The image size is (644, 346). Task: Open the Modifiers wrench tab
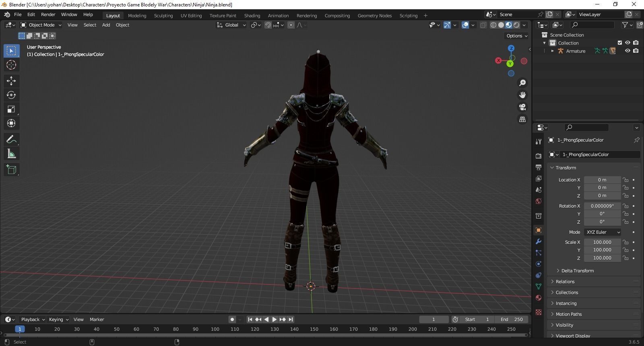click(539, 241)
